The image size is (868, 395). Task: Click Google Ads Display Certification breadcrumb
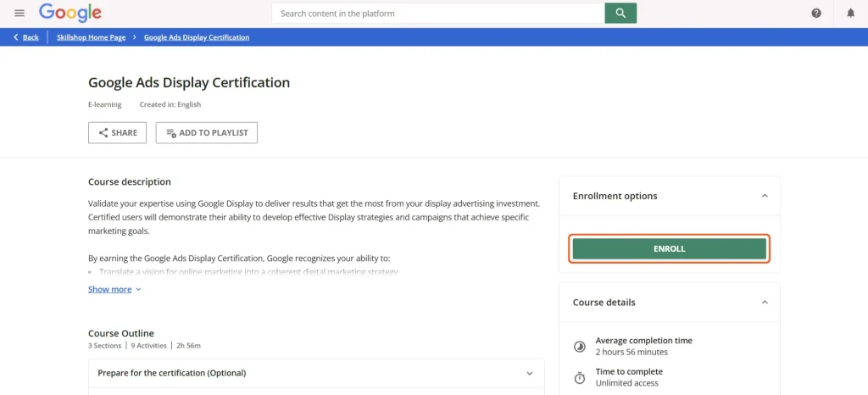click(x=197, y=37)
